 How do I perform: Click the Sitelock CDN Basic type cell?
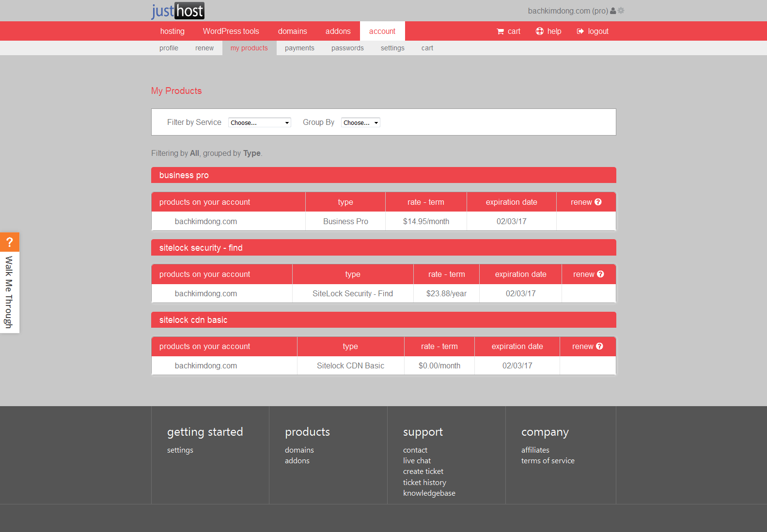tap(350, 365)
